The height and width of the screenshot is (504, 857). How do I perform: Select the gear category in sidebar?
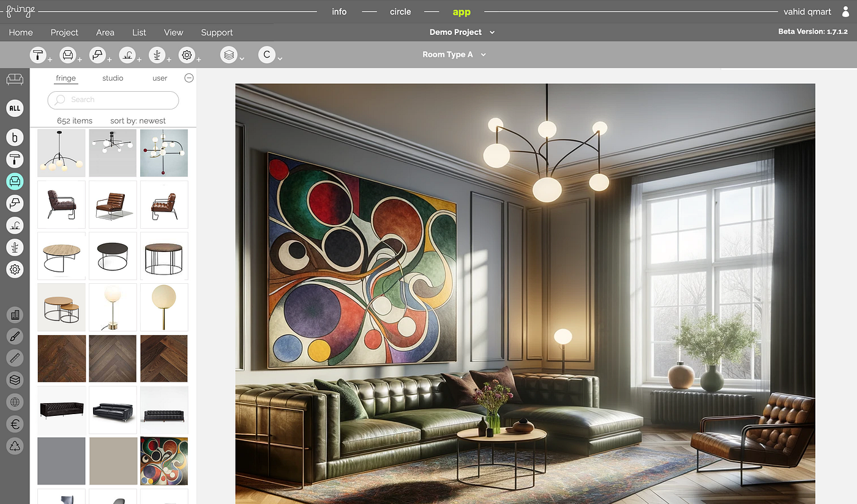(15, 269)
